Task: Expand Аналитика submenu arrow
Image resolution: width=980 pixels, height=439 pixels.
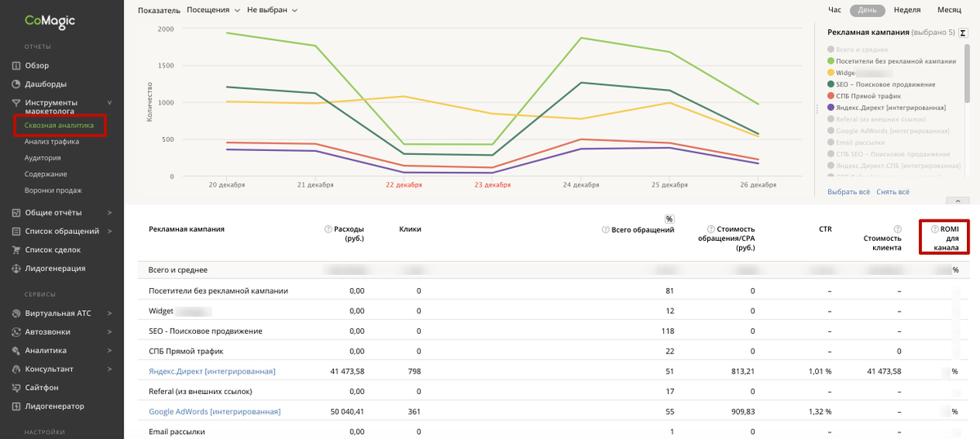Action: coord(109,351)
